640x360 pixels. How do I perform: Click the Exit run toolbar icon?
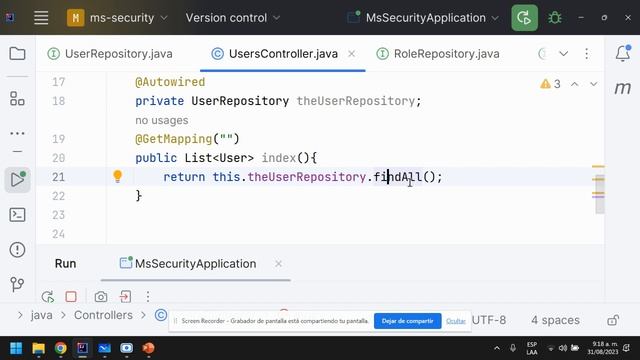point(125,296)
